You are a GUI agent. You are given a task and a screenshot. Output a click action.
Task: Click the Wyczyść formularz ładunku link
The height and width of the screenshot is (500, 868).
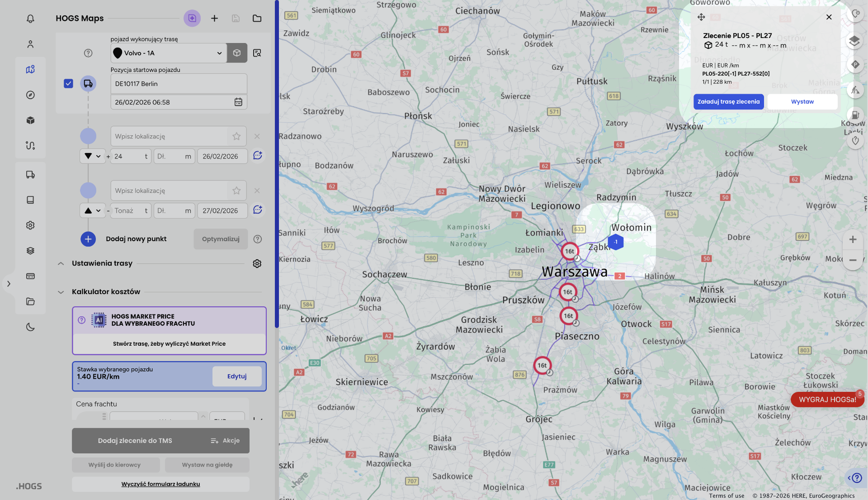[160, 484]
